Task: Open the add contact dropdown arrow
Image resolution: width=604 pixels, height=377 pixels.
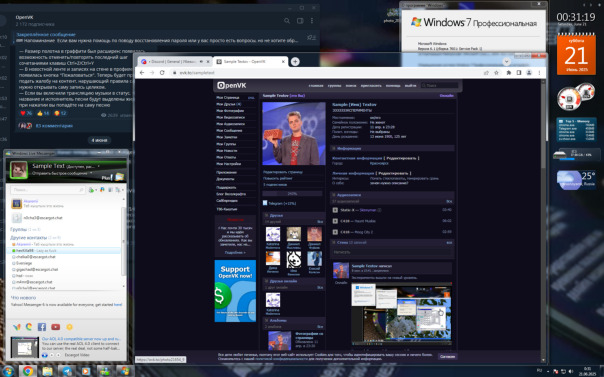Action: [x=96, y=190]
